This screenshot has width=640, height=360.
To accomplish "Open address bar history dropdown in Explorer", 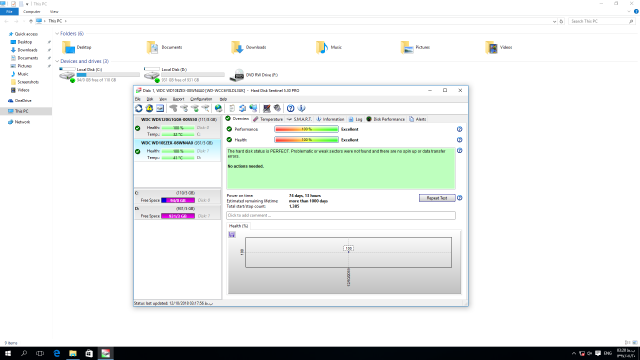I will pos(554,21).
